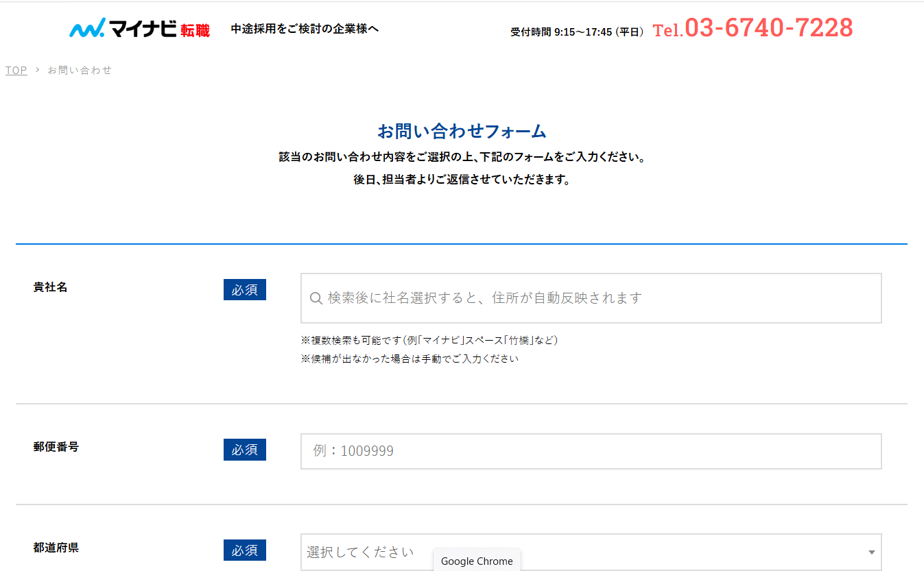This screenshot has width=924, height=571.
Task: Click the note ※複数検索も可能です
Action: (x=429, y=340)
